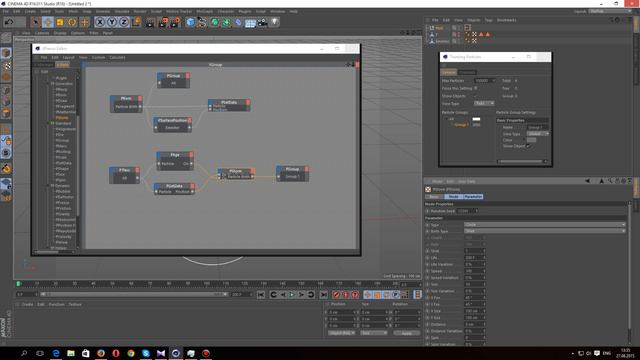Toggle Force this Setting checkbox
The width and height of the screenshot is (640, 360).
point(476,88)
